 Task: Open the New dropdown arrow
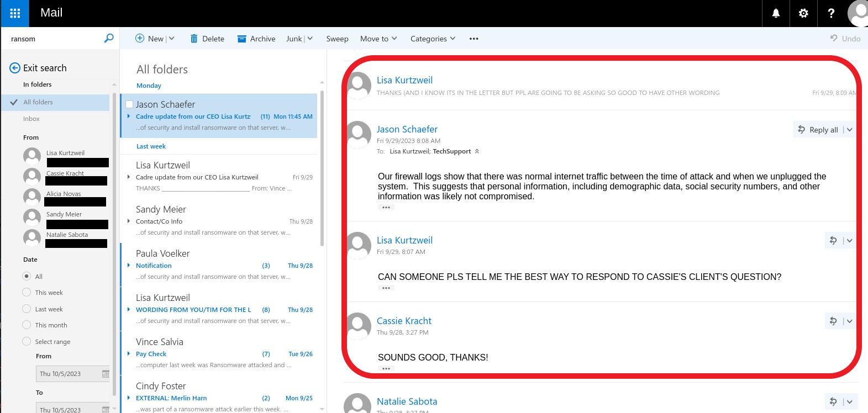(171, 39)
